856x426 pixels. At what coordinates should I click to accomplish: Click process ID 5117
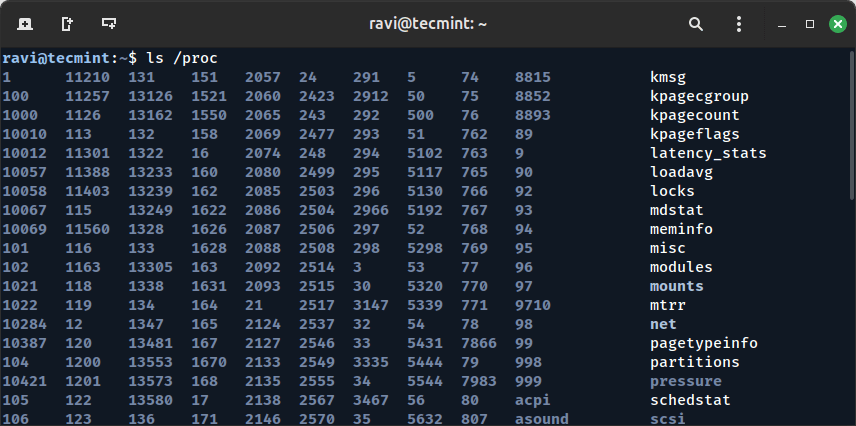[x=425, y=173]
